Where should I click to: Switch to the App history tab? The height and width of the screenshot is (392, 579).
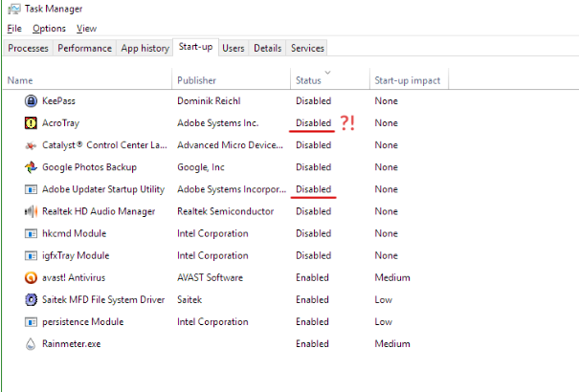[145, 48]
